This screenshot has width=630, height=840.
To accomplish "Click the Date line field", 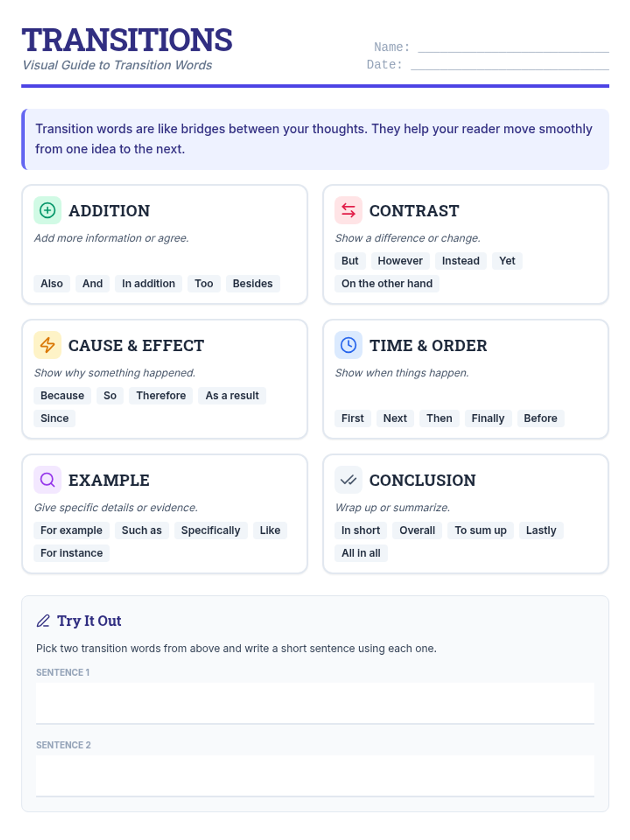I will (509, 64).
